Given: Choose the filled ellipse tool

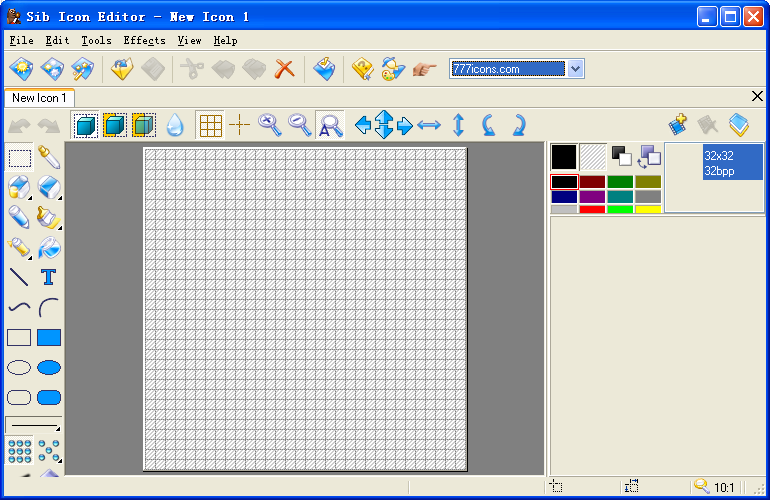Looking at the screenshot, I should click(x=49, y=367).
